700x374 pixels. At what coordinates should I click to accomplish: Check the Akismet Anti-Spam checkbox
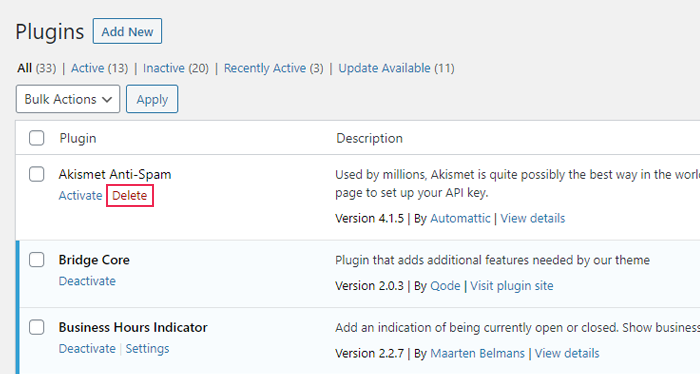pos(37,174)
